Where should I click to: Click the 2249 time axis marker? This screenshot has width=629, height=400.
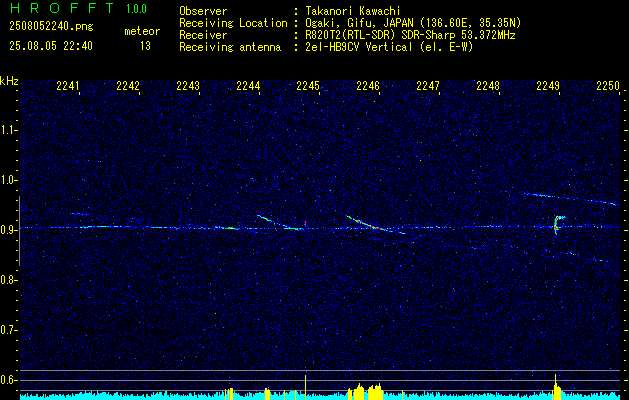point(548,86)
